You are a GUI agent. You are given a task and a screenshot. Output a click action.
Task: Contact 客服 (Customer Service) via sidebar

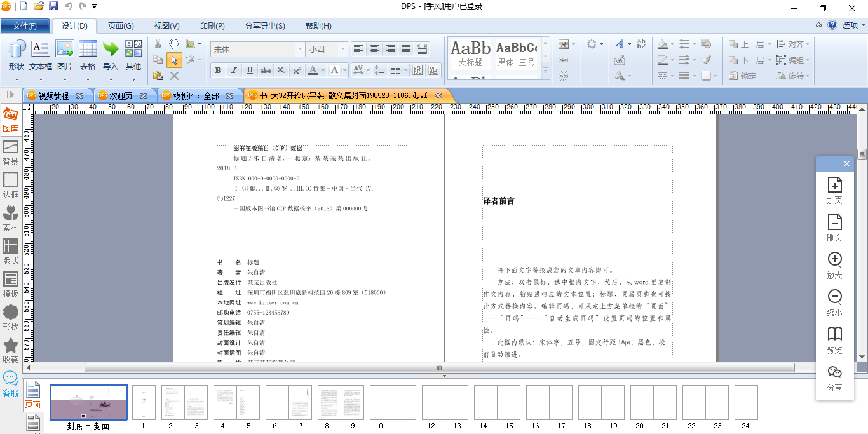pos(12,381)
